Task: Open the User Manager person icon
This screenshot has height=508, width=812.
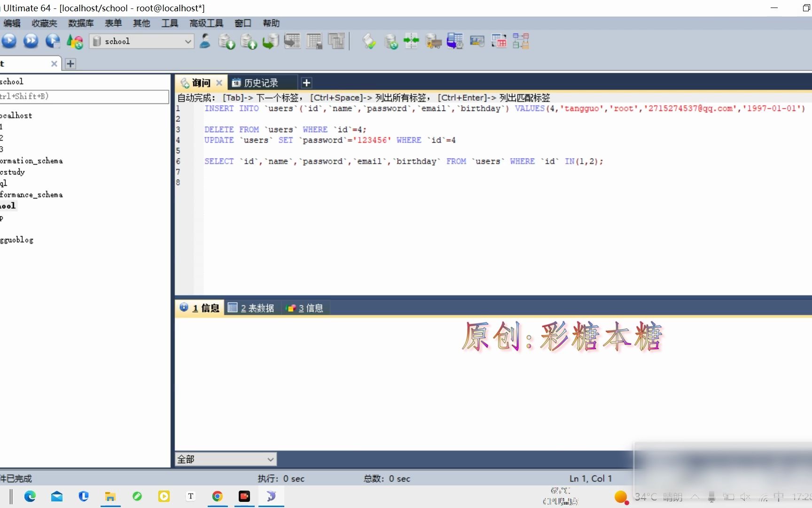Action: [205, 41]
